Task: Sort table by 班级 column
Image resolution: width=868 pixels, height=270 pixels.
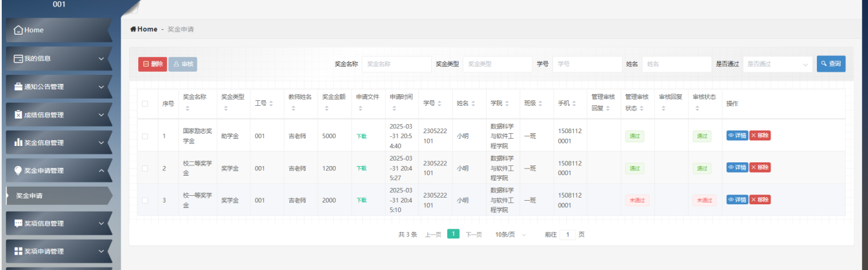Action: [540, 104]
